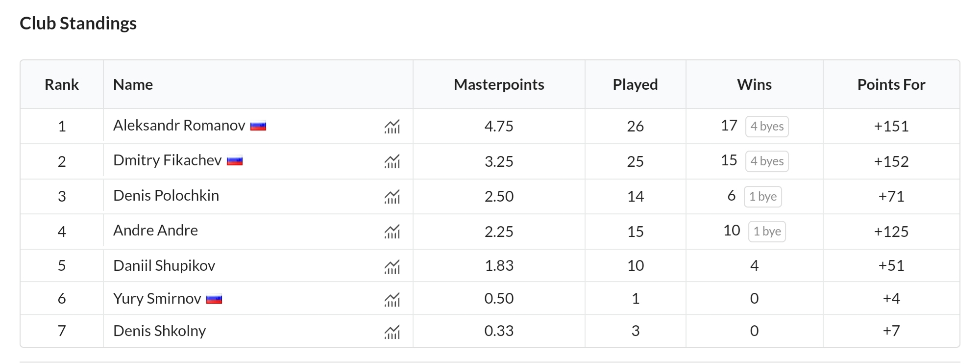The width and height of the screenshot is (980, 364).
Task: Open Aleksandr Romanov's player profile
Action: [x=179, y=126]
